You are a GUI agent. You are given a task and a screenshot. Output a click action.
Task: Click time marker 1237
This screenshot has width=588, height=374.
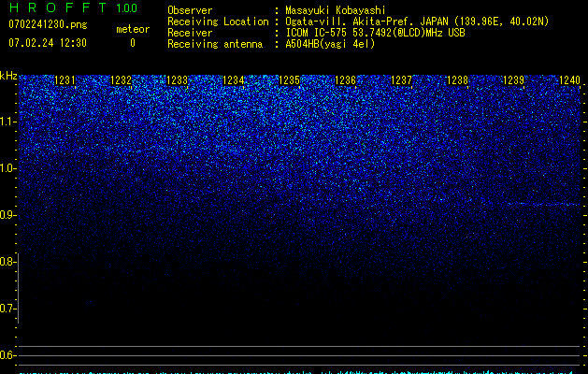pyautogui.click(x=401, y=80)
